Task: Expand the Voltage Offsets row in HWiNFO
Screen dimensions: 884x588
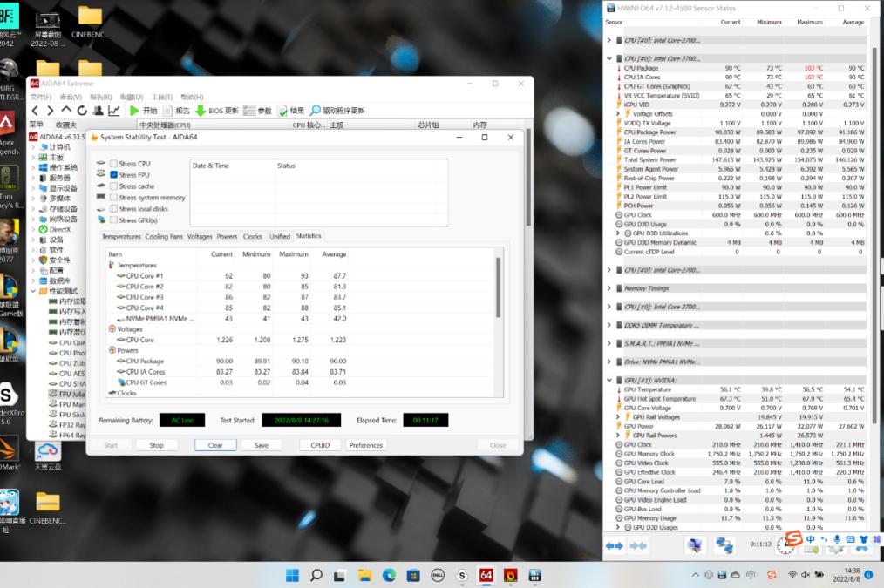Action: [619, 114]
